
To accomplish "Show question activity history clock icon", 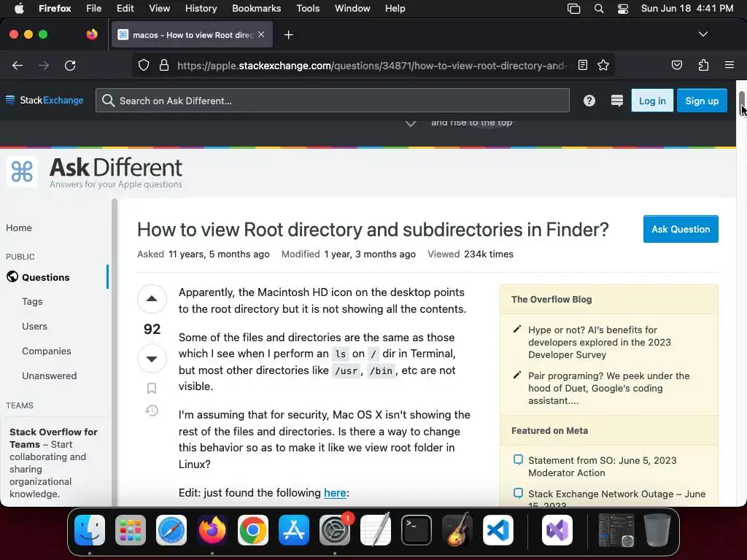I will tap(152, 411).
